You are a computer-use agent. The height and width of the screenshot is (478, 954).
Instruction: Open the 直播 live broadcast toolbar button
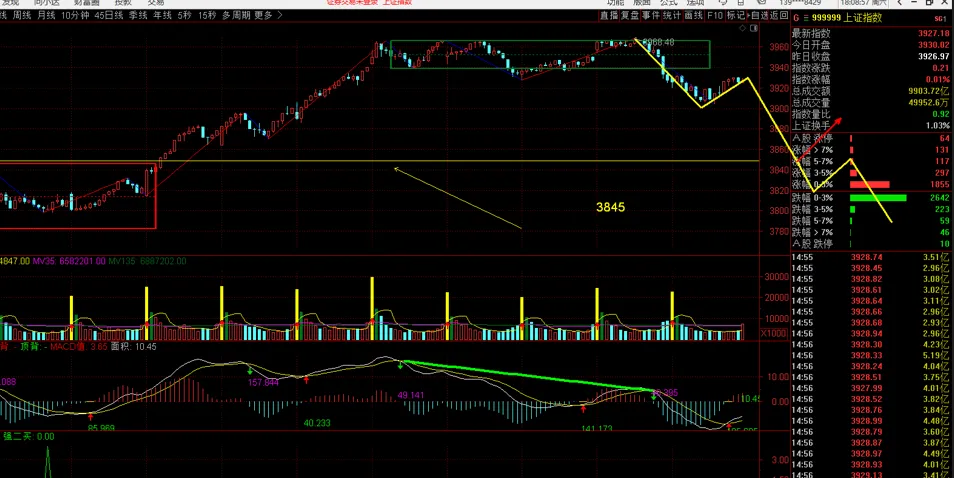point(608,15)
